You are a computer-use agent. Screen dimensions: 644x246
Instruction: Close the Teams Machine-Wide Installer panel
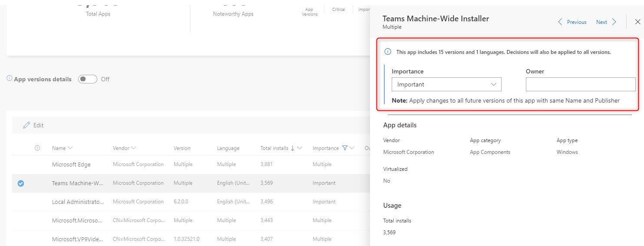click(637, 22)
